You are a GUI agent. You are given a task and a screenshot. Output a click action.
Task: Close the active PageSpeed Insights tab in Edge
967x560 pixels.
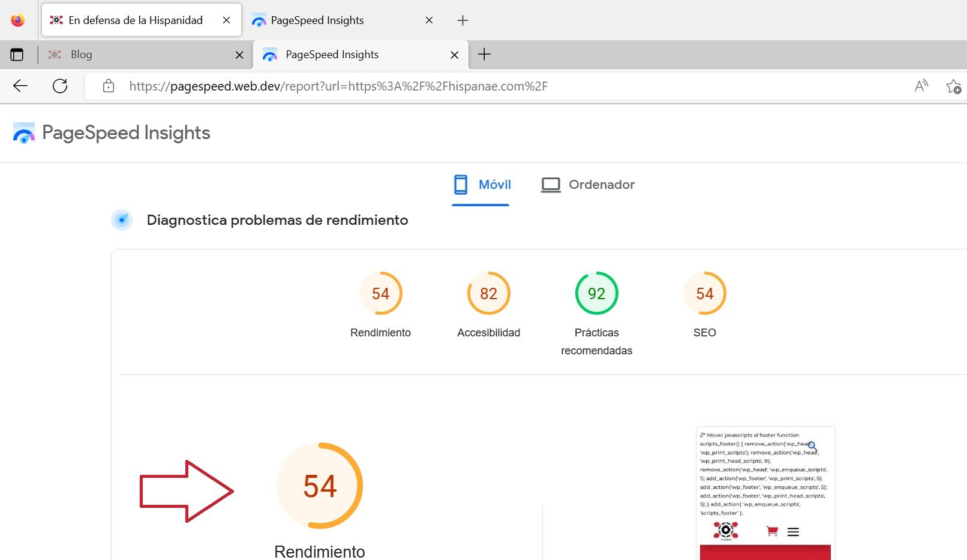pyautogui.click(x=454, y=55)
